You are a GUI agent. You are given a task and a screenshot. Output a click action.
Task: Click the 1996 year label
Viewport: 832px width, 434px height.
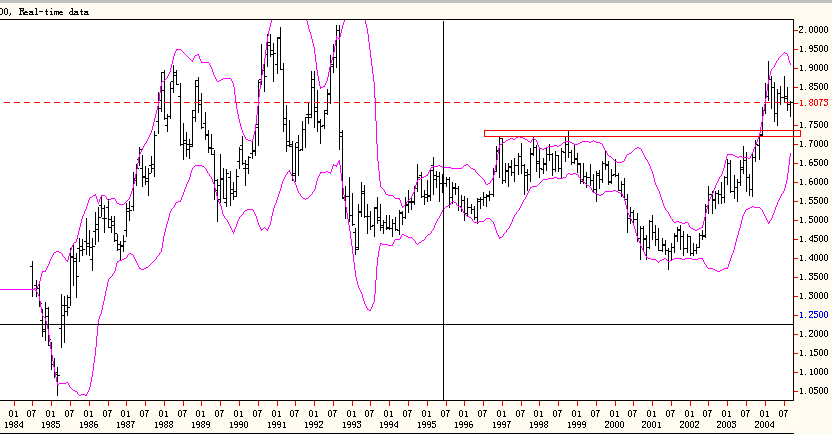[464, 424]
